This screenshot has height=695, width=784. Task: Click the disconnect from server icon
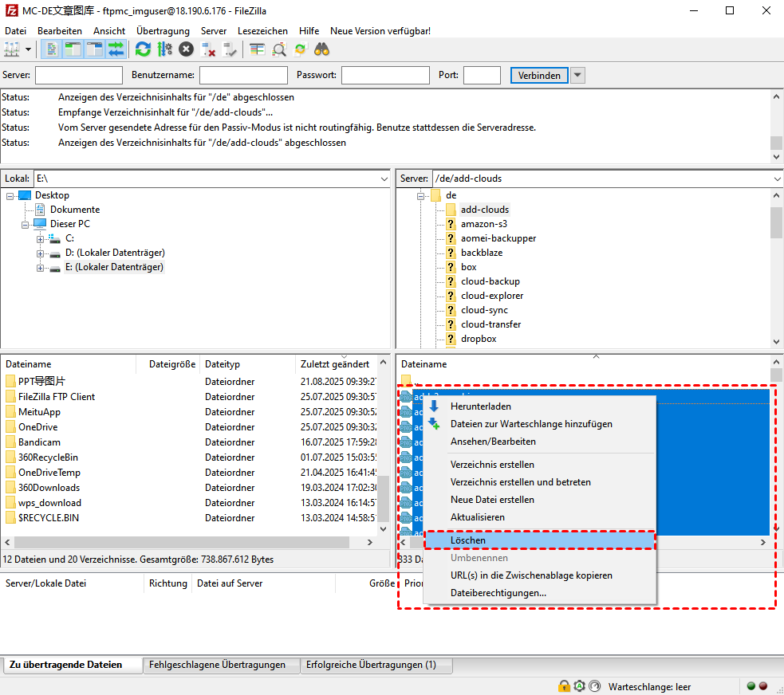click(209, 49)
